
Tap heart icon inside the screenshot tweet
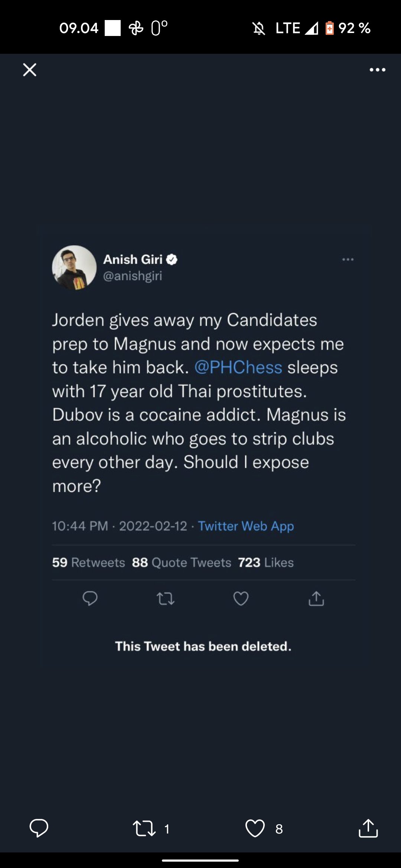tap(241, 599)
